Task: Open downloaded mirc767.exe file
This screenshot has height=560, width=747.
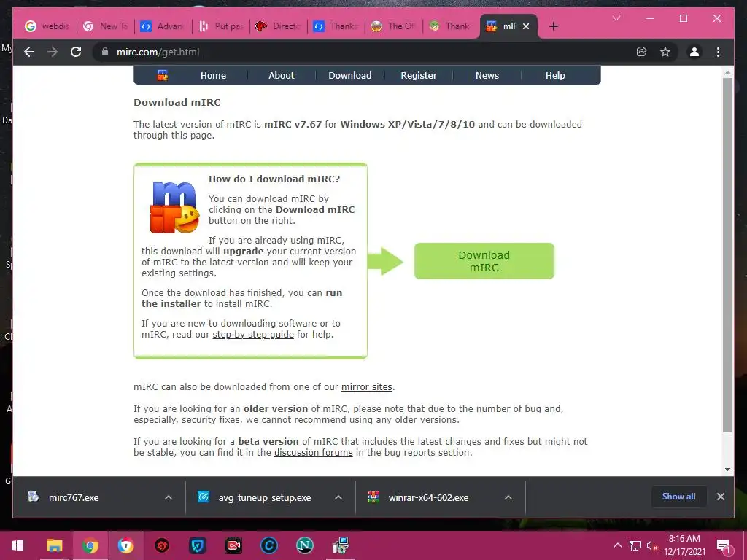Action: [x=74, y=497]
